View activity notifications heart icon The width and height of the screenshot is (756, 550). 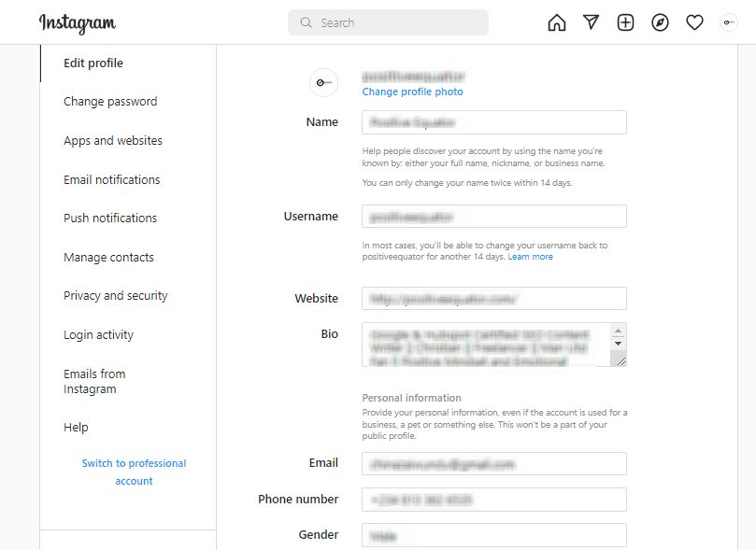694,21
